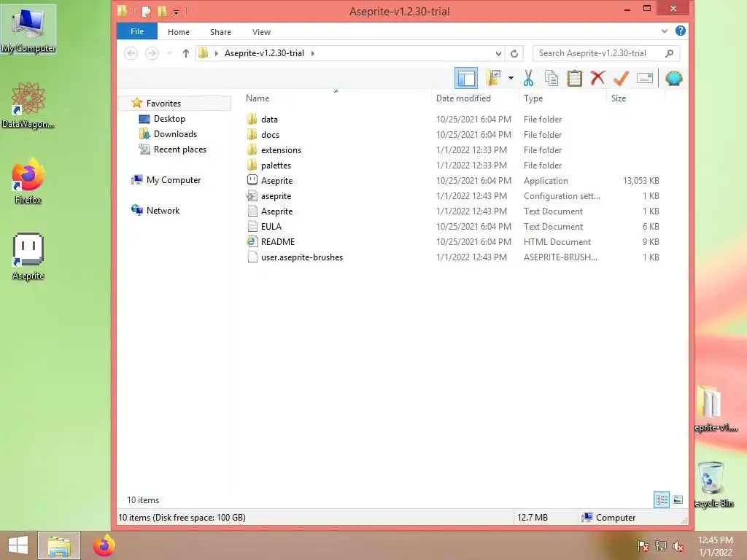Click the Windows Start button
747x560 pixels.
tap(18, 545)
